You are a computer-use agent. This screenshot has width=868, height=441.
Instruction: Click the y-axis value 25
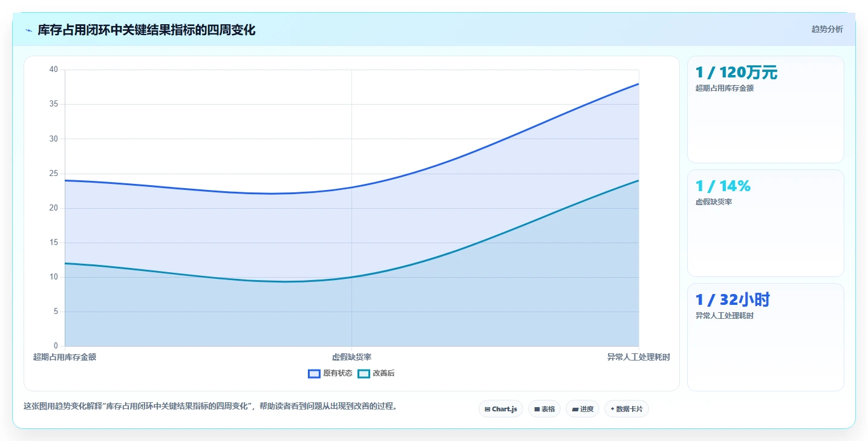click(x=54, y=174)
